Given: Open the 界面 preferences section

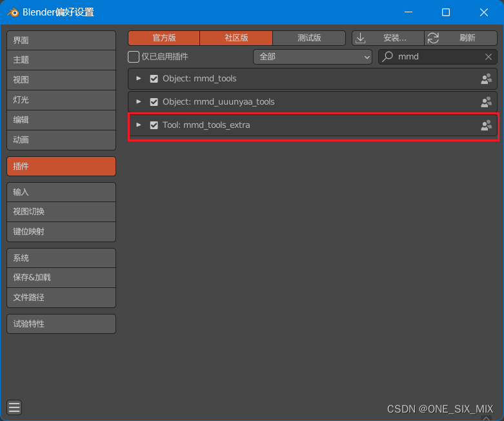Looking at the screenshot, I should (61, 41).
